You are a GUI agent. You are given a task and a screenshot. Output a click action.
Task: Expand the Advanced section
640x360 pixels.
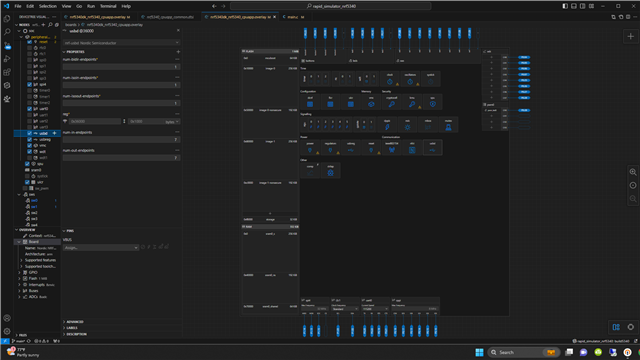[75, 322]
